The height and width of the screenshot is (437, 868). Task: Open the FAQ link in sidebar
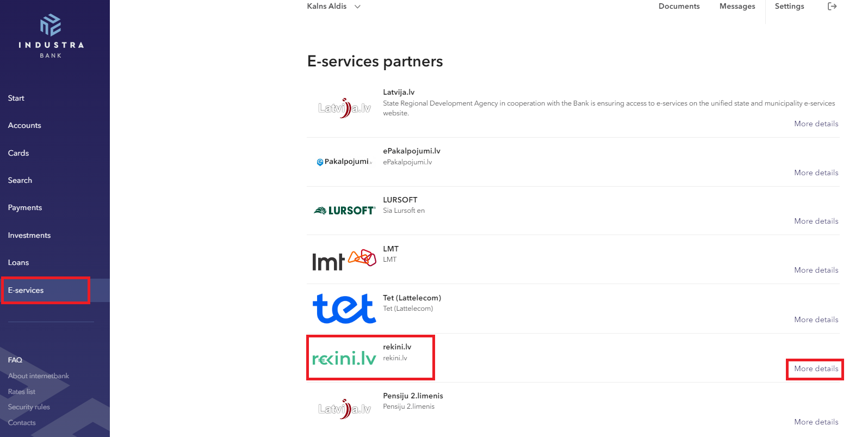(15, 360)
